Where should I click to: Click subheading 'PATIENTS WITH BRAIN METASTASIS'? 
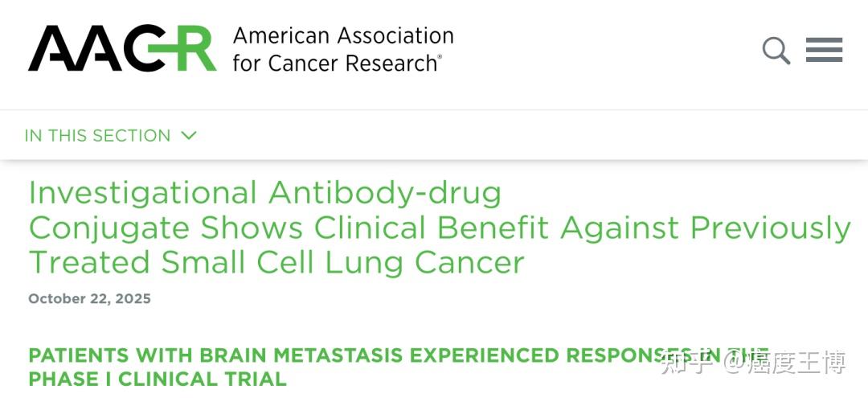click(241, 355)
